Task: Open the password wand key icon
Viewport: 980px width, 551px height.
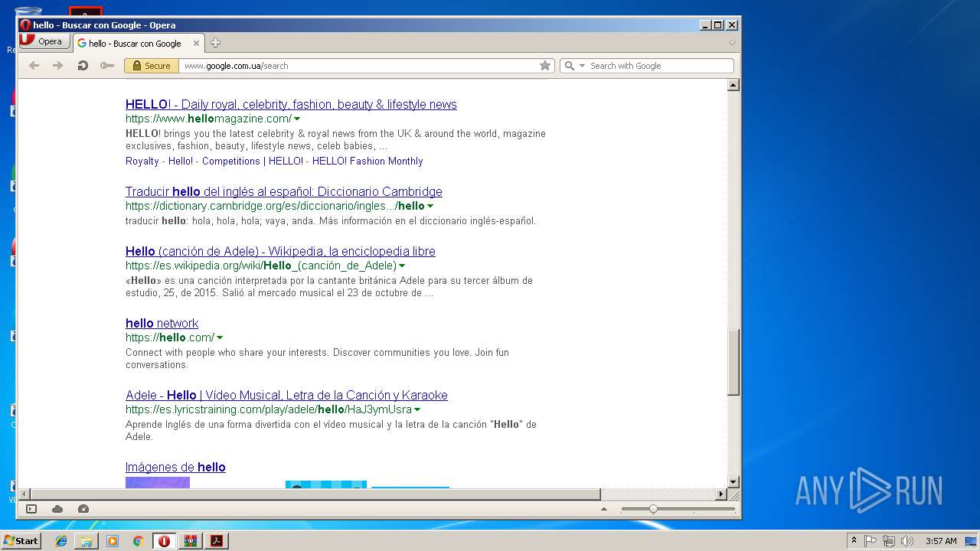Action: (107, 66)
